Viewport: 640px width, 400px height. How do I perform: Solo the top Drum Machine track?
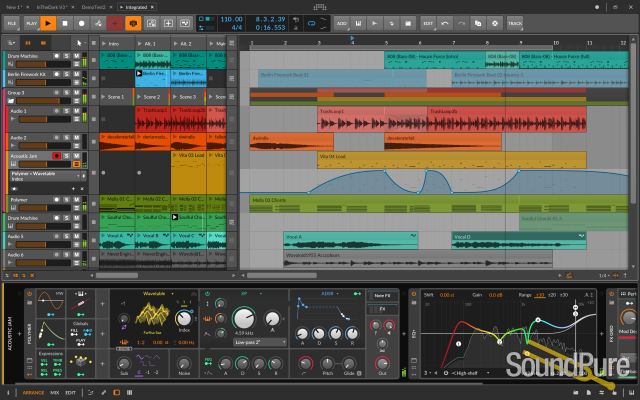click(x=67, y=56)
